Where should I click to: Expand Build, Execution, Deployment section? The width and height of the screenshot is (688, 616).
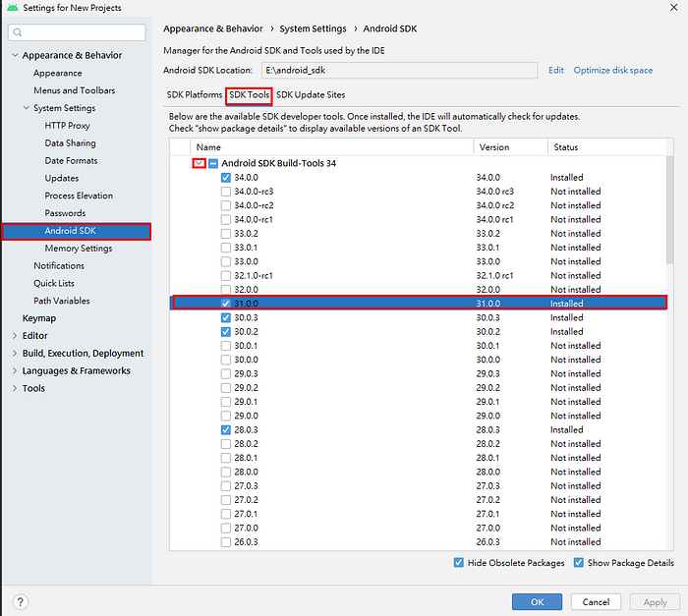tap(15, 353)
